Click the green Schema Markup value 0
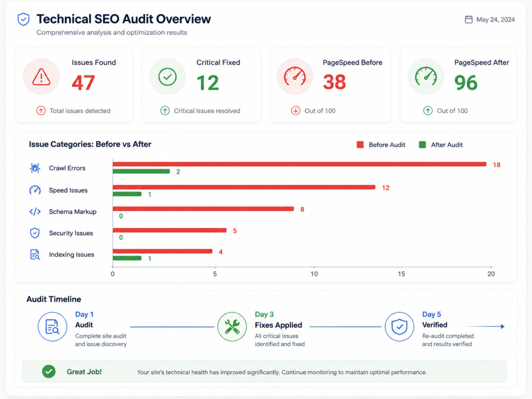 point(121,216)
